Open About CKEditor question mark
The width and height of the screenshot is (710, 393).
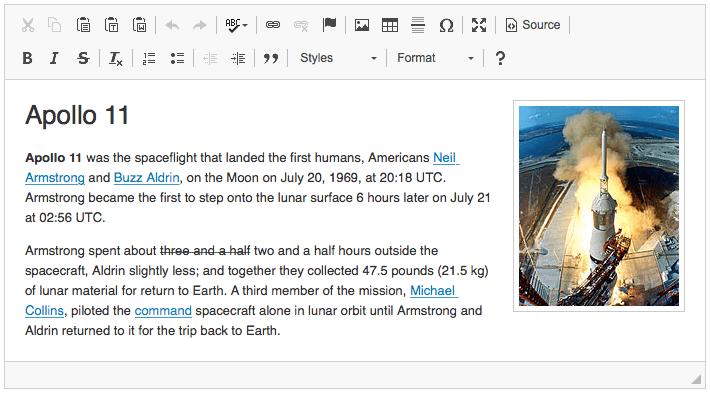coord(500,58)
